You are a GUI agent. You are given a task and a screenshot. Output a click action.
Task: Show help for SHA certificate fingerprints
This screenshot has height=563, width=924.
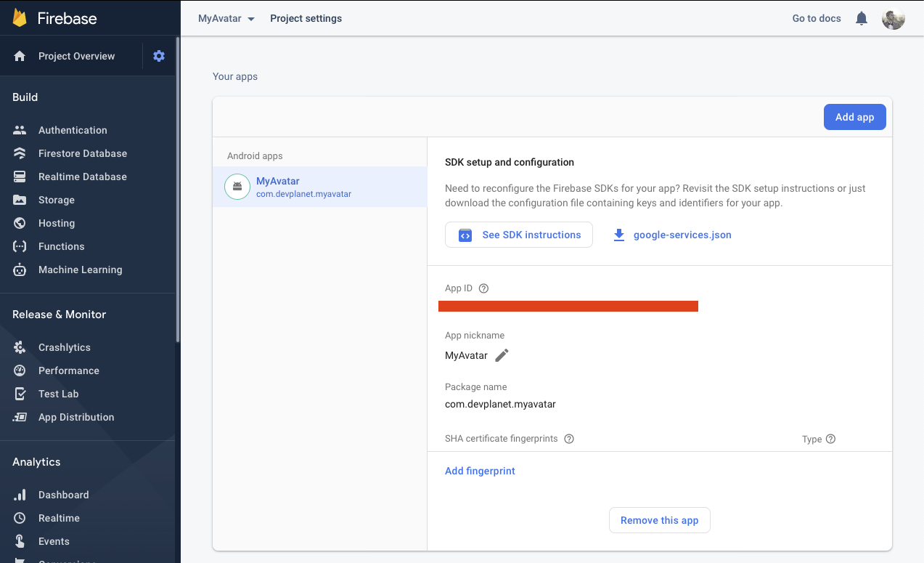569,439
